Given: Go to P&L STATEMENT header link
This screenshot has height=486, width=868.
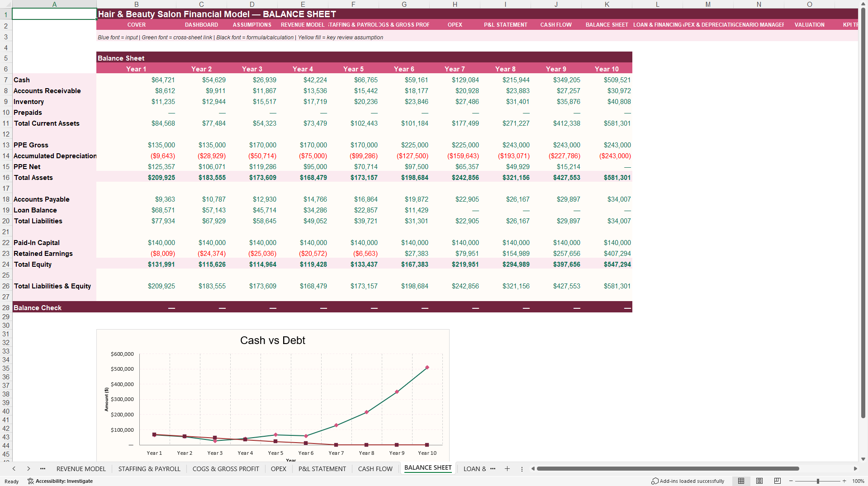Looking at the screenshot, I should [x=506, y=25].
